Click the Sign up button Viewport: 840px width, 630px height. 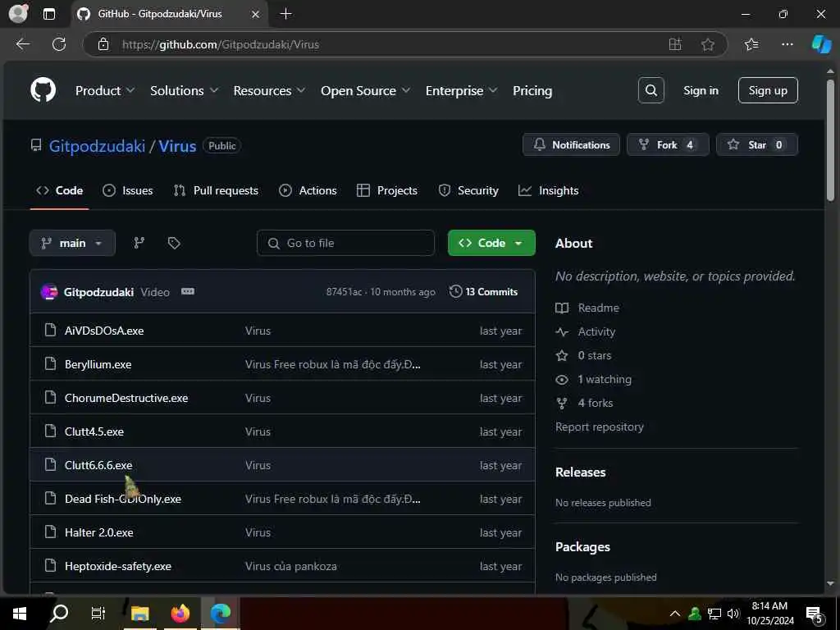[x=768, y=90]
